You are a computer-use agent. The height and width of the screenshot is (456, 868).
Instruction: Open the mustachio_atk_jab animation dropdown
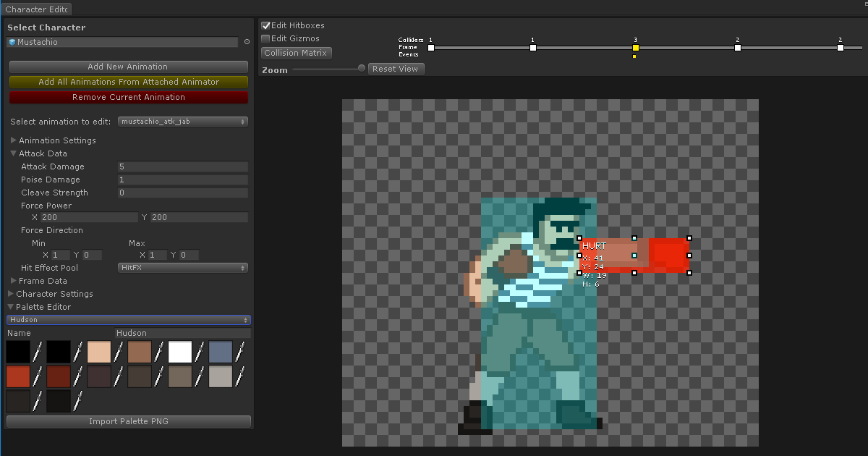[183, 121]
